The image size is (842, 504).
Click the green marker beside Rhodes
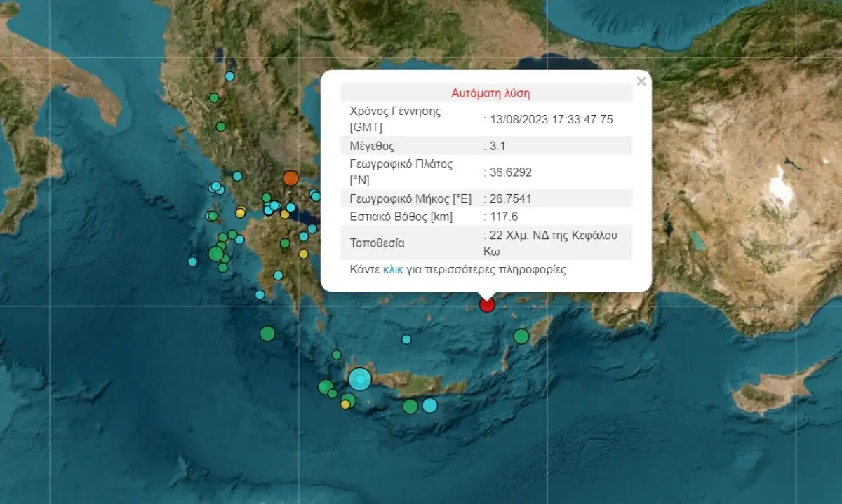click(x=521, y=336)
